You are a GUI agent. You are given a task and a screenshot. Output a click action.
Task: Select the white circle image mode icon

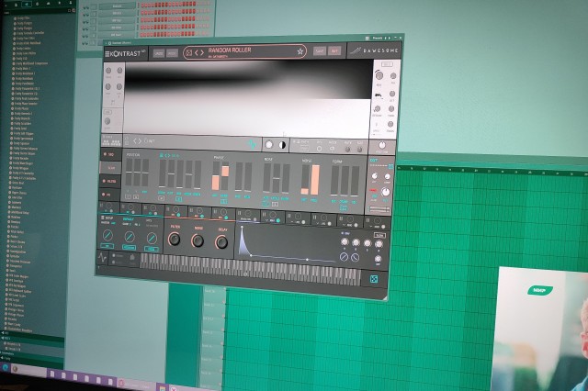click(x=269, y=145)
